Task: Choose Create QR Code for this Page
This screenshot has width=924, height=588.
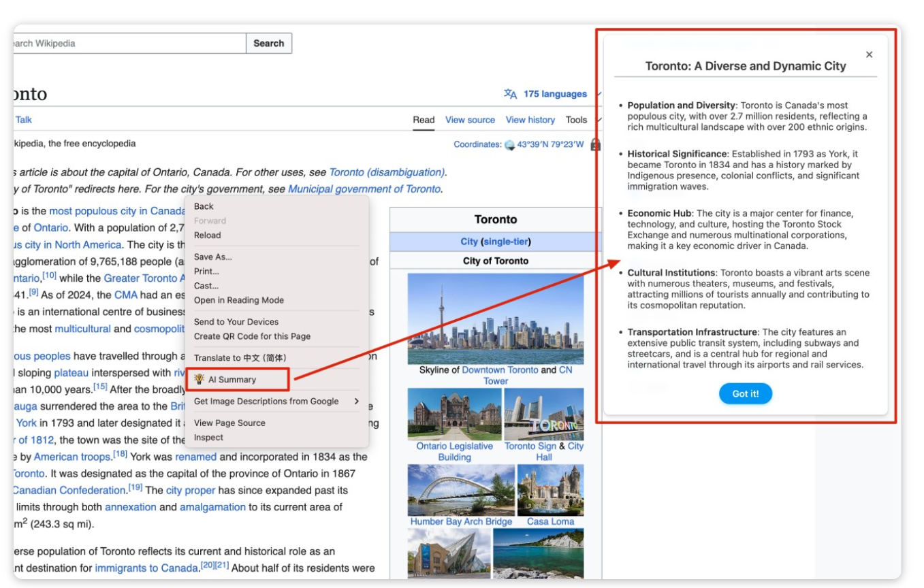Action: [252, 336]
